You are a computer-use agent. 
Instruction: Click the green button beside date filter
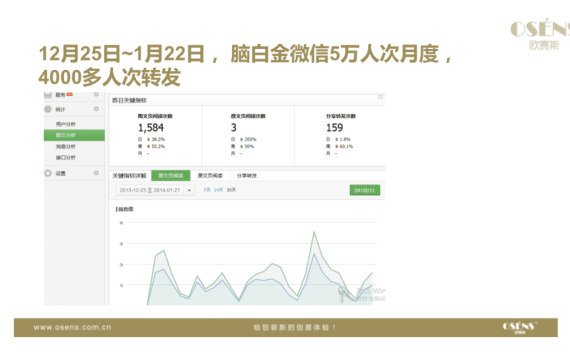tap(365, 190)
